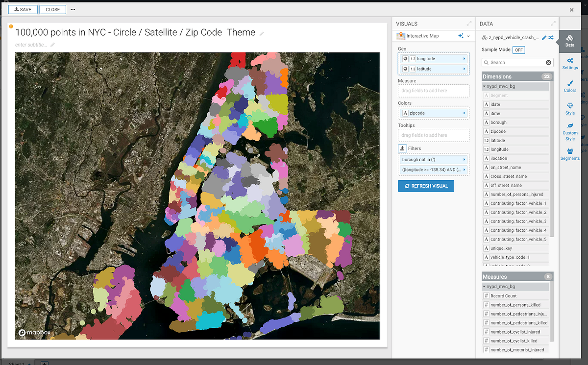Click the REFRESH VISUAL button
The height and width of the screenshot is (365, 588).
[426, 186]
